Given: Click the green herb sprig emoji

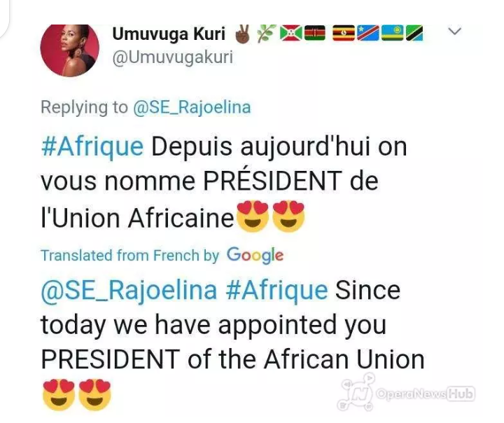Looking at the screenshot, I should pyautogui.click(x=265, y=33).
